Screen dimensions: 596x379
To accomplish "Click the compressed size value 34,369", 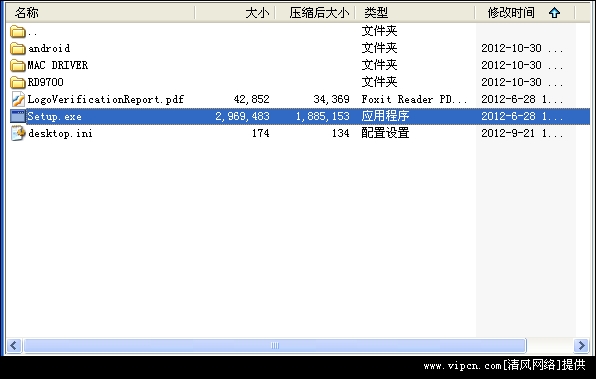I will (331, 100).
